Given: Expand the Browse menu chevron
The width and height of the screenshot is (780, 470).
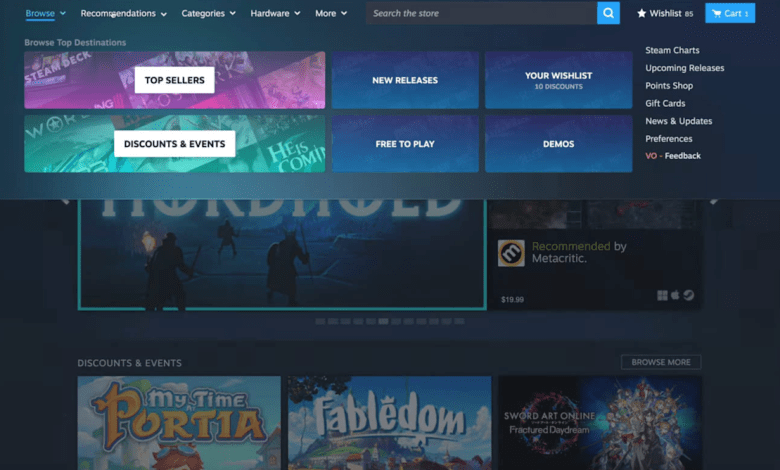Looking at the screenshot, I should pos(63,13).
